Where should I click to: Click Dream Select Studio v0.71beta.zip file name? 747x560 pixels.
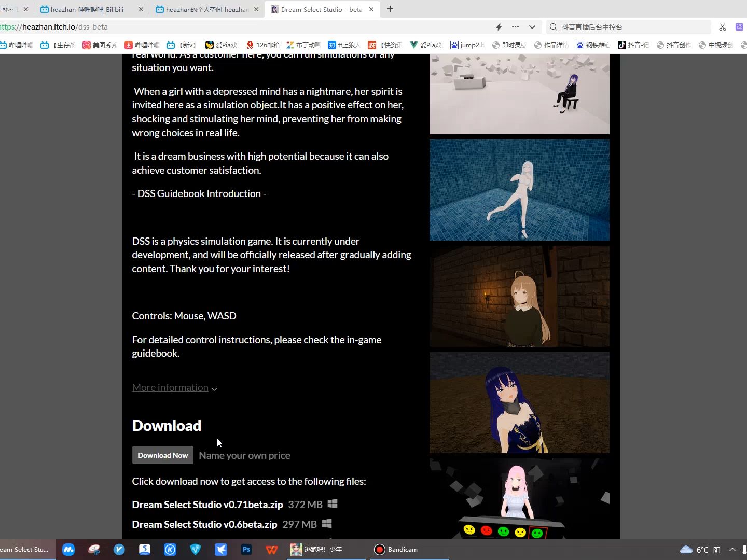coord(208,505)
